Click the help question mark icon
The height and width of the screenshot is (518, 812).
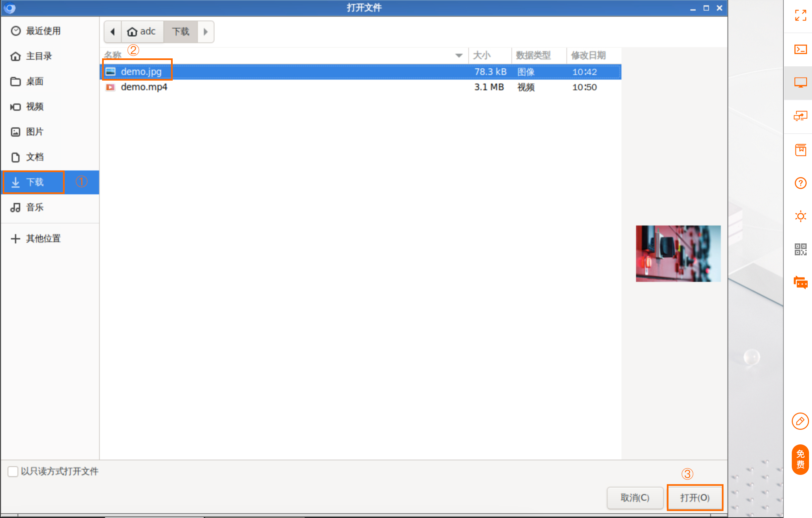(800, 183)
